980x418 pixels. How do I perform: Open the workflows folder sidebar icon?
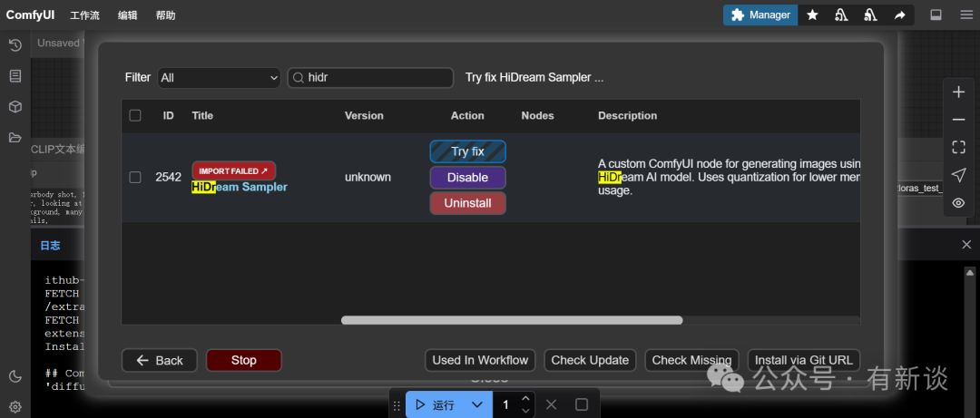[15, 138]
